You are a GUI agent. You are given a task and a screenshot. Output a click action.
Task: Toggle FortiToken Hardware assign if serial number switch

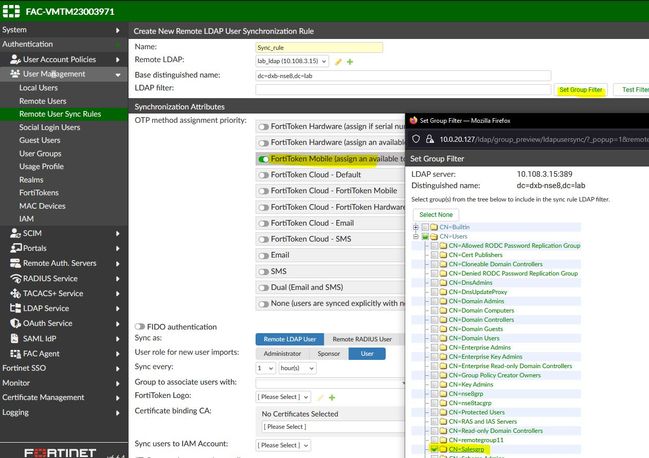[264, 127]
